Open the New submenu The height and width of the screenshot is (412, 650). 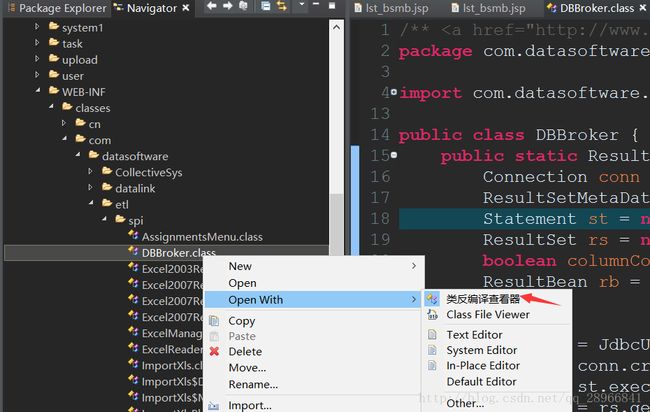pos(313,266)
